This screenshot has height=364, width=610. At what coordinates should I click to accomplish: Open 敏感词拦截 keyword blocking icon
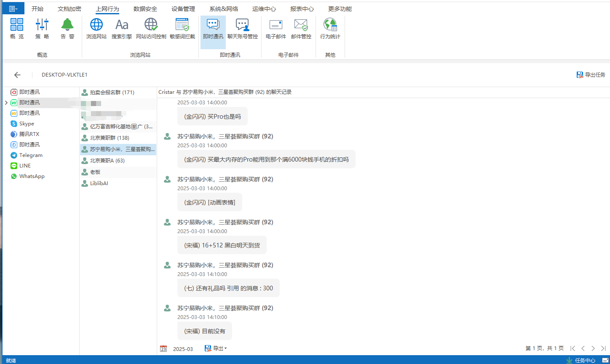point(182,29)
